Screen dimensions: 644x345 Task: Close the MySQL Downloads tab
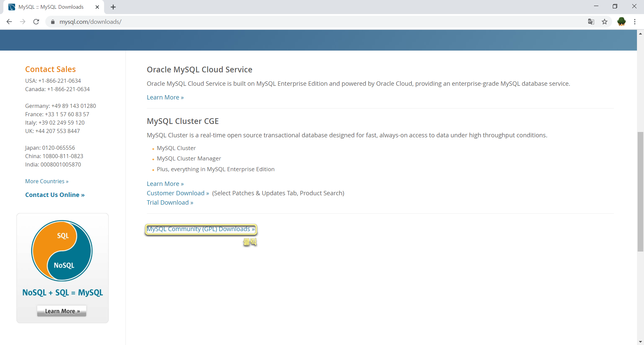point(97,7)
